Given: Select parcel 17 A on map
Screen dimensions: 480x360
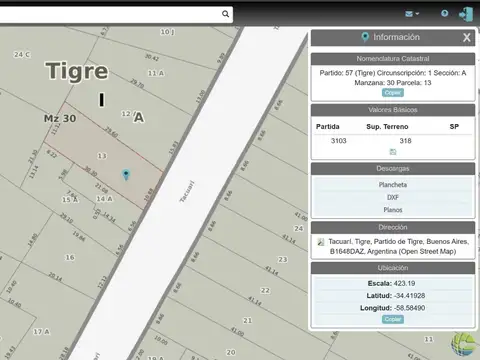Looking at the screenshot, I should click(41, 332).
